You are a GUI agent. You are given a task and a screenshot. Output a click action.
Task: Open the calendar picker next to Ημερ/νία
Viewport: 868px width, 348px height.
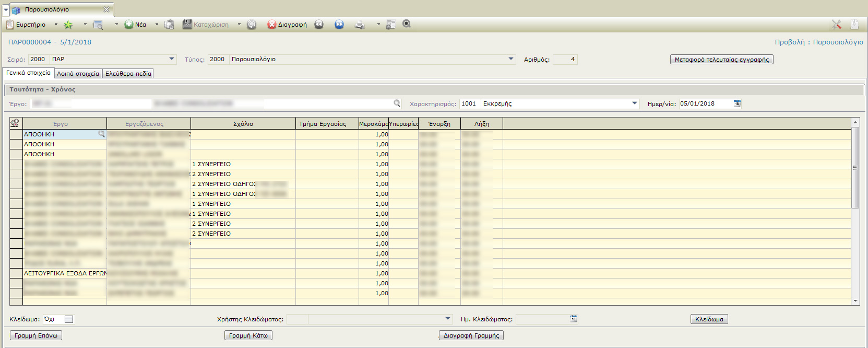point(737,103)
